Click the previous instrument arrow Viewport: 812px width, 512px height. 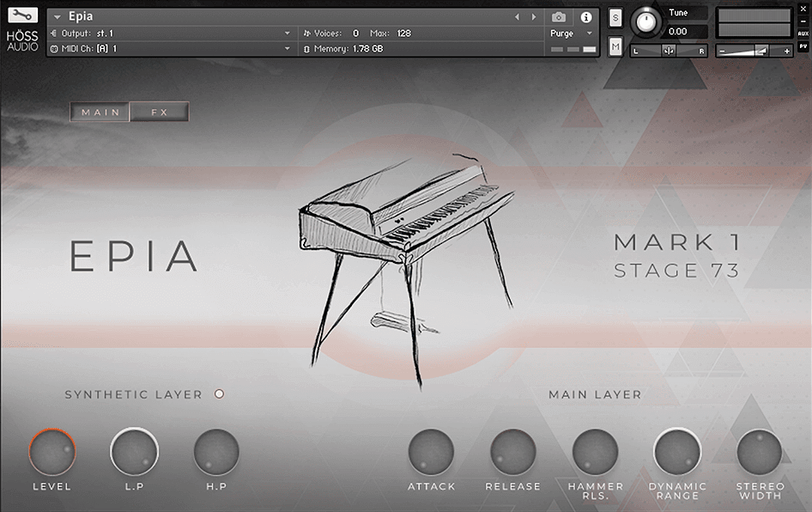click(x=518, y=15)
